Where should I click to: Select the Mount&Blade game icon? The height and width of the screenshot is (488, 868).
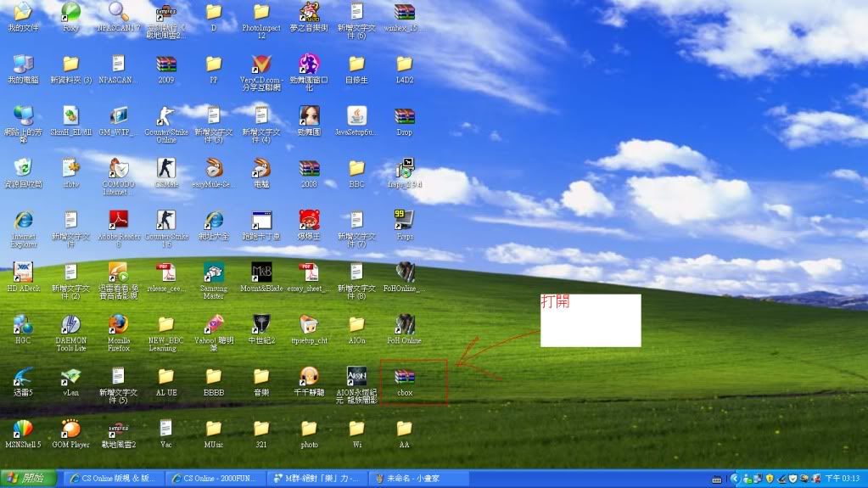tap(261, 273)
